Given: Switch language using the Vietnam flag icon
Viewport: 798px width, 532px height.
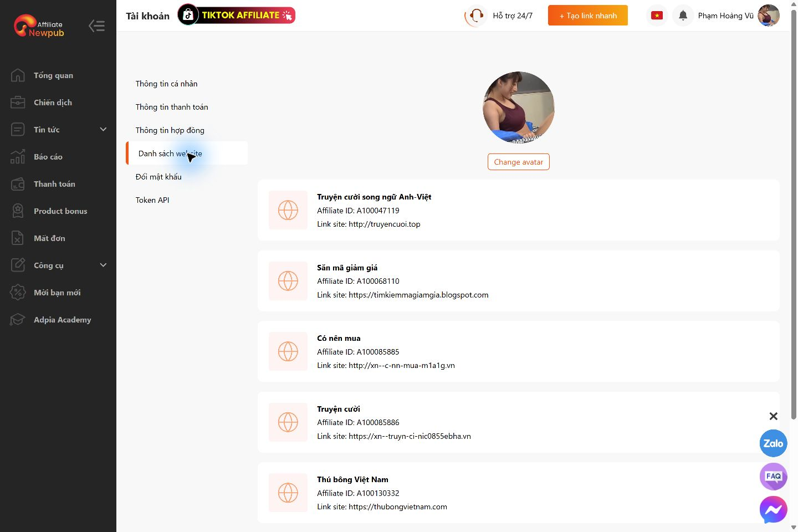Looking at the screenshot, I should point(657,16).
